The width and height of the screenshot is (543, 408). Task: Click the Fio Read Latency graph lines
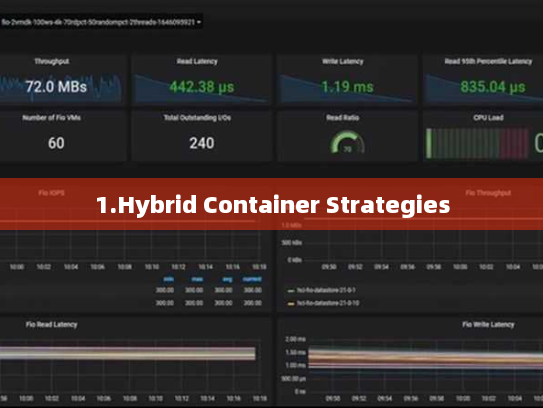click(127, 354)
